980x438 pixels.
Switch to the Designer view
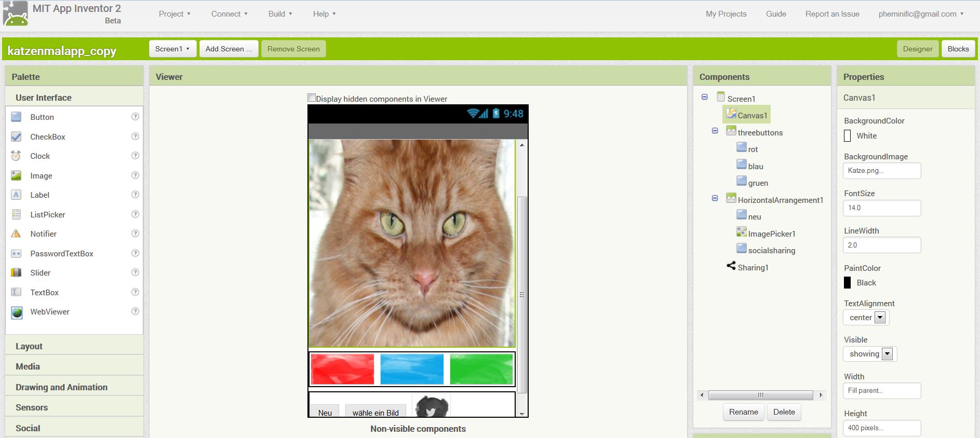click(918, 49)
